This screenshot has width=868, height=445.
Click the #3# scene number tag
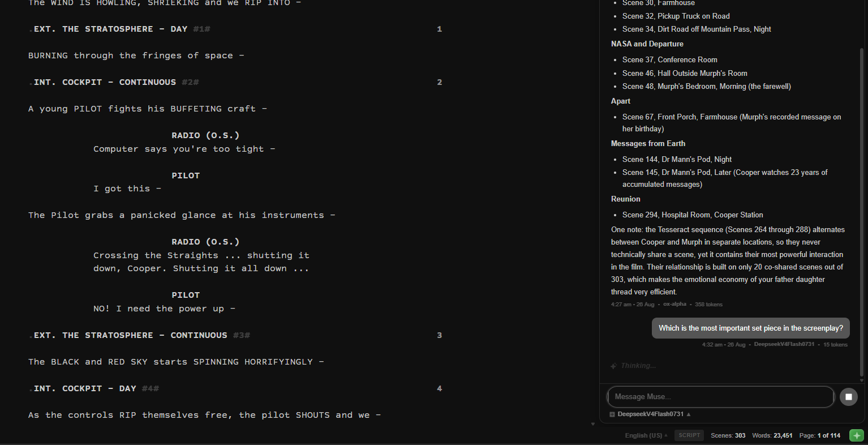(242, 335)
